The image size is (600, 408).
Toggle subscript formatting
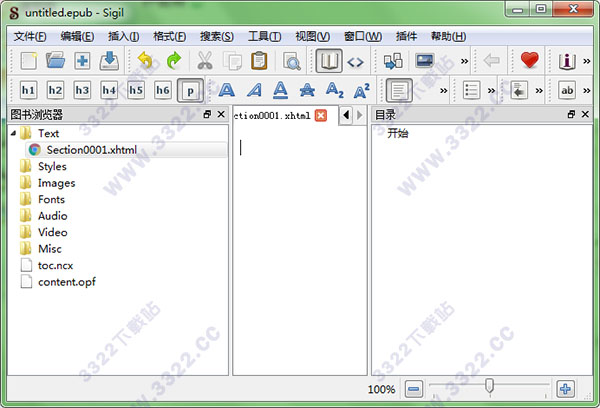tap(334, 90)
